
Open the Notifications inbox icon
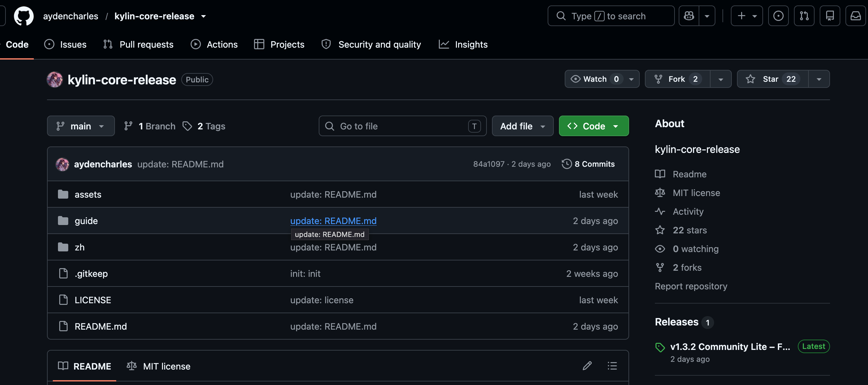click(x=855, y=16)
